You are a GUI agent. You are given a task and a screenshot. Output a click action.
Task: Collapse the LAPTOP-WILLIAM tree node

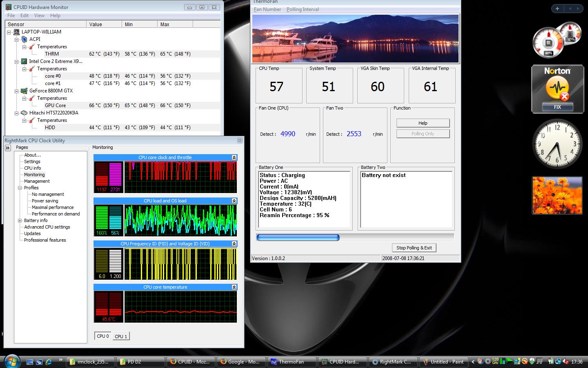pos(9,32)
